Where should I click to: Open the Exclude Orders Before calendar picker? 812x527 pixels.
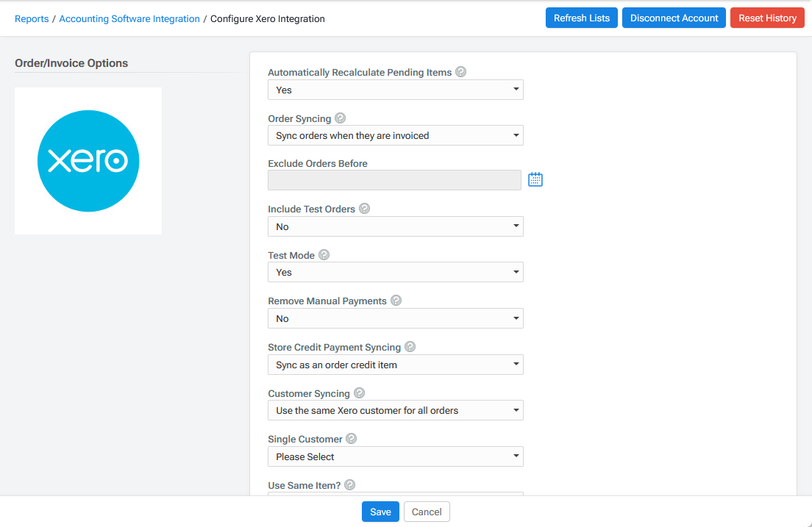click(x=535, y=179)
